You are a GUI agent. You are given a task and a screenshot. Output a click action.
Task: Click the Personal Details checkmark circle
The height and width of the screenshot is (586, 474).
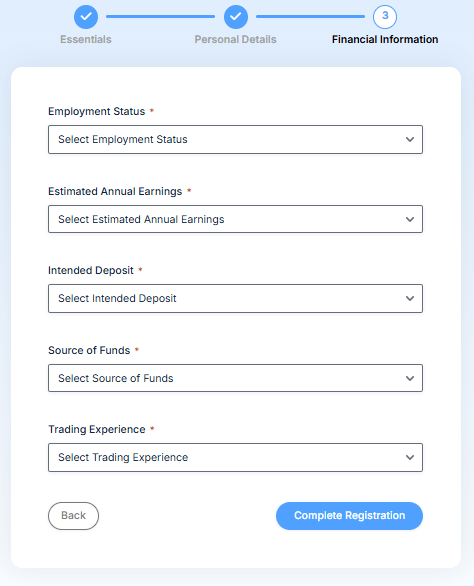pyautogui.click(x=236, y=17)
